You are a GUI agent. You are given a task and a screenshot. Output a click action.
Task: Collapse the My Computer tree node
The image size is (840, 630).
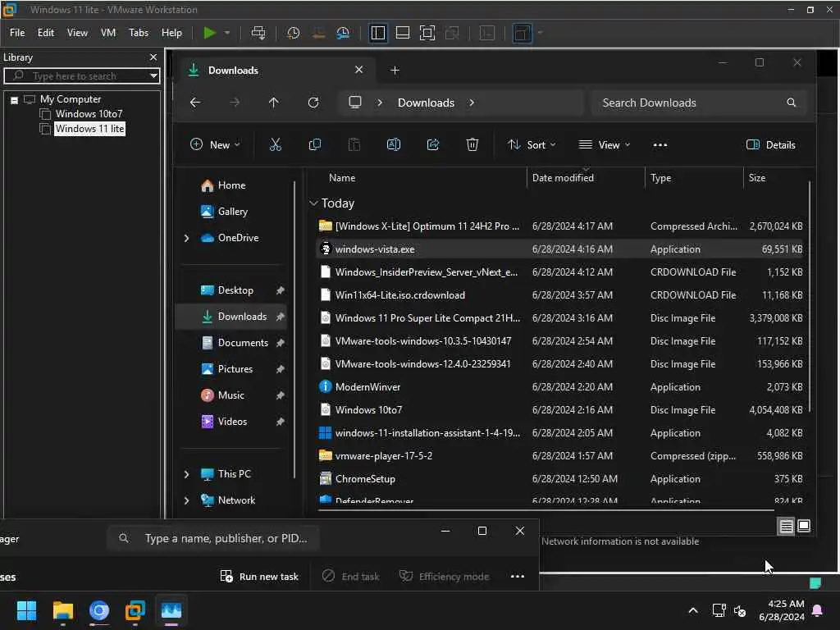pyautogui.click(x=15, y=99)
